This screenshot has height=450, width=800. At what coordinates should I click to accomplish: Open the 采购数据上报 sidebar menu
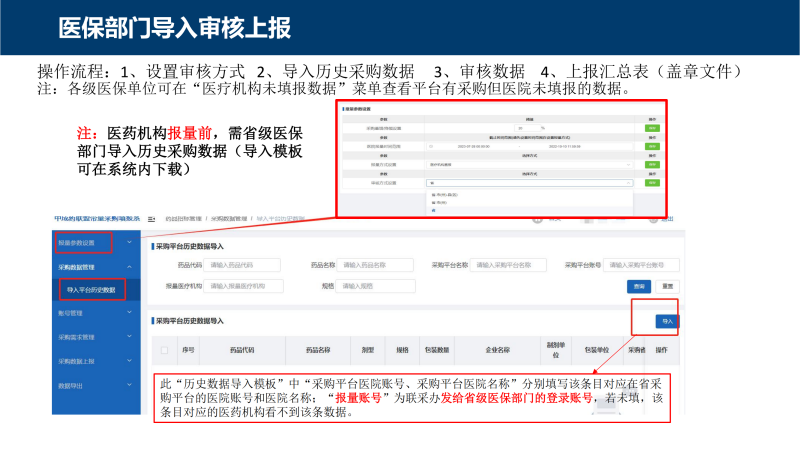[x=90, y=362]
